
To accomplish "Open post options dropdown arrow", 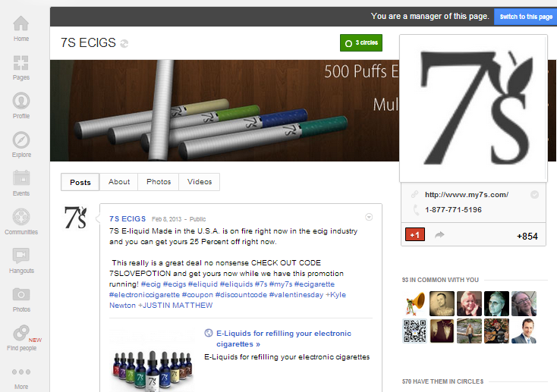I will tap(369, 217).
